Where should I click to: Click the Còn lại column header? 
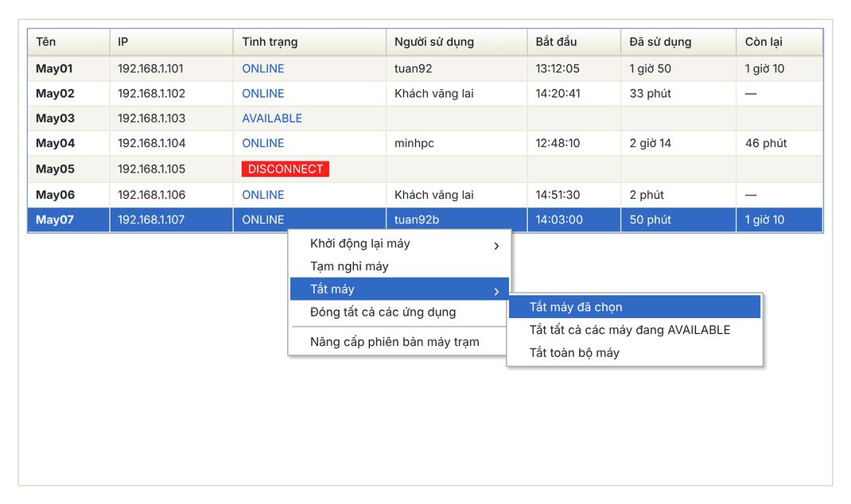(779, 42)
